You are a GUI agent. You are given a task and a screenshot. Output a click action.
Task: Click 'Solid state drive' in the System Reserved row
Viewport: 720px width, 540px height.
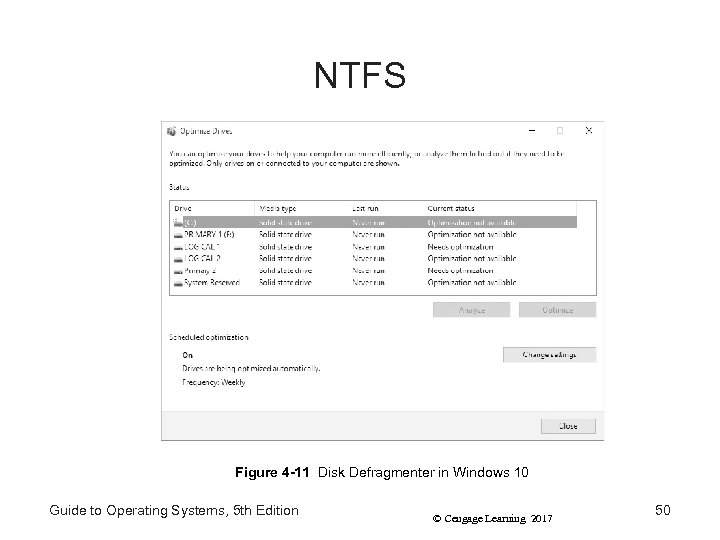285,283
